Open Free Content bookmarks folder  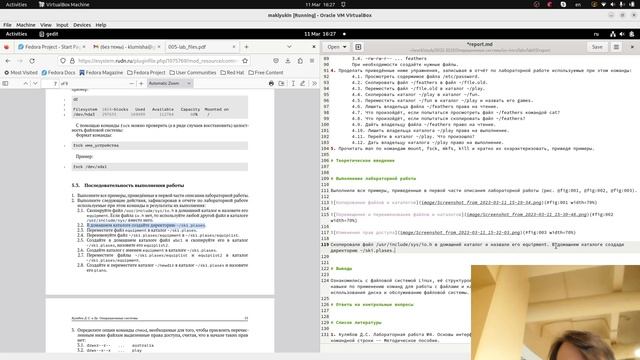coord(266,73)
